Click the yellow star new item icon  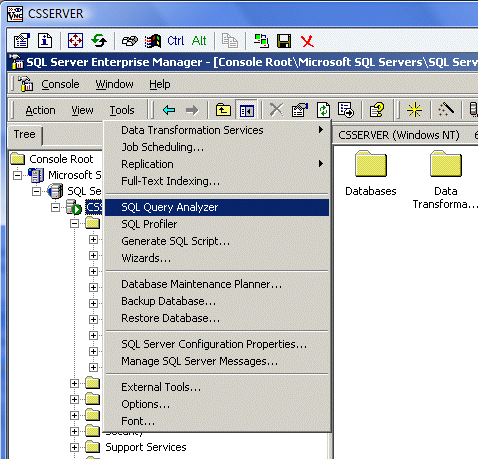pyautogui.click(x=414, y=110)
